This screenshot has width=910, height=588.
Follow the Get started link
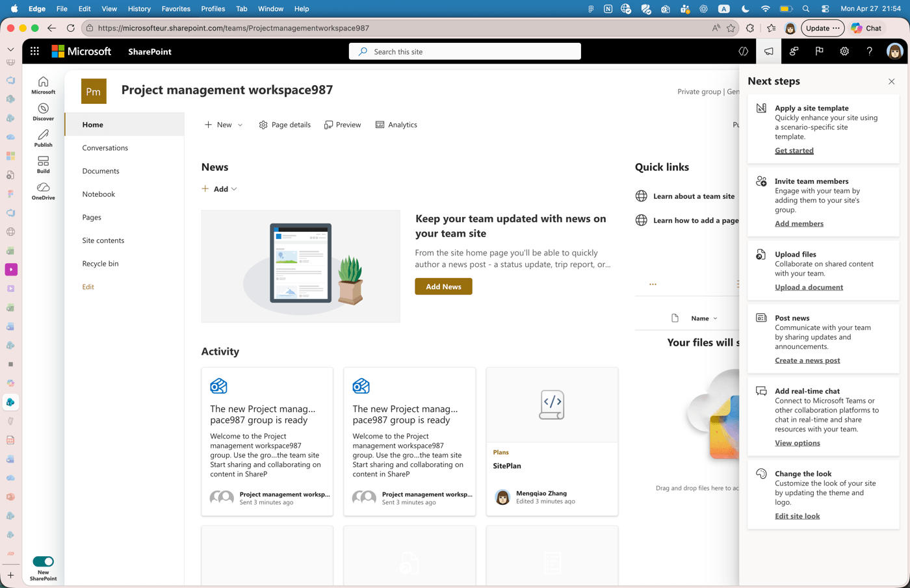(794, 151)
